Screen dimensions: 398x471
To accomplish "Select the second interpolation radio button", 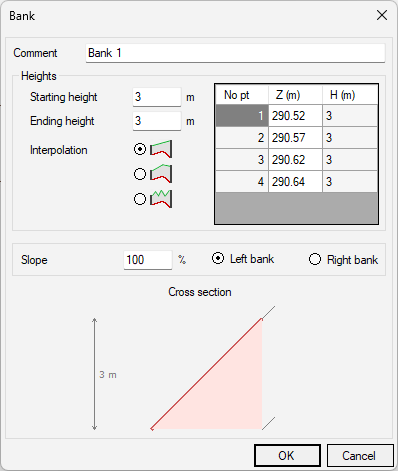I will click(140, 174).
